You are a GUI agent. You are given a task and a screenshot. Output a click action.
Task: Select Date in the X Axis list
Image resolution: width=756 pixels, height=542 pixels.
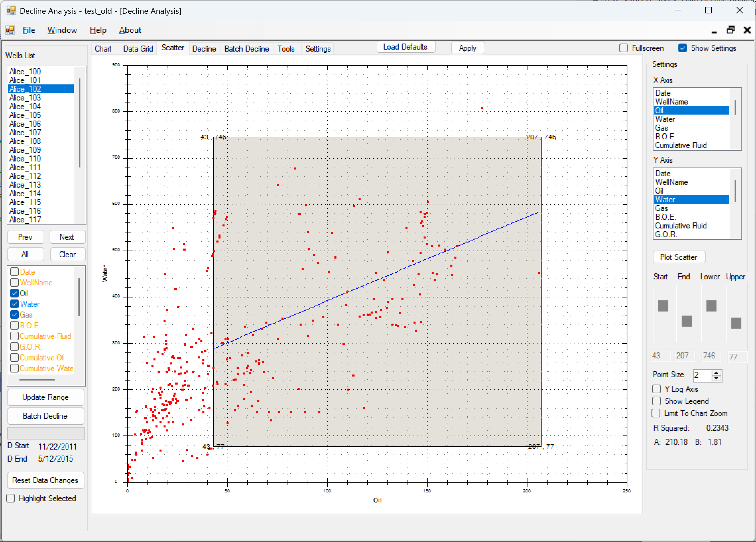[692, 93]
